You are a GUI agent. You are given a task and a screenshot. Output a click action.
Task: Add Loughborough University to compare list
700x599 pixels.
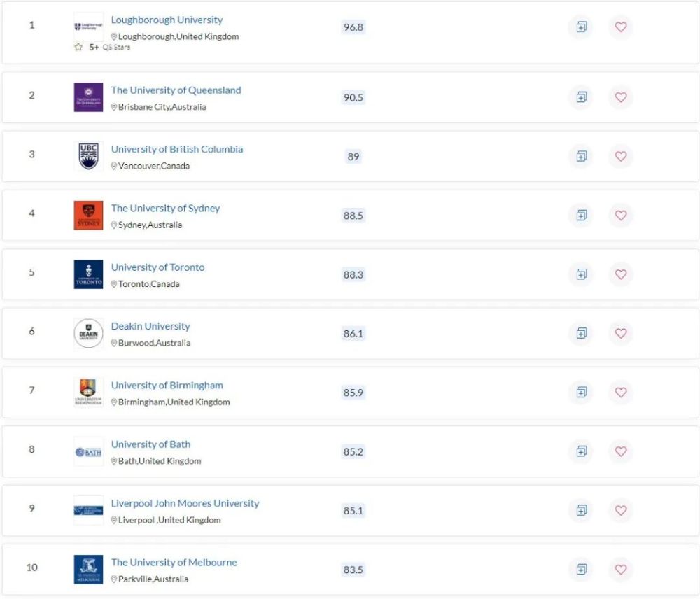pos(581,27)
